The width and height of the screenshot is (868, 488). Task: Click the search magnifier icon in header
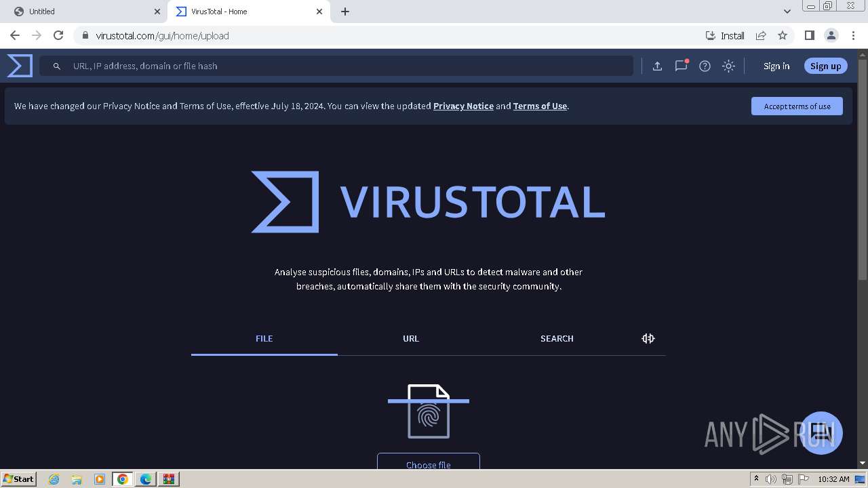pos(57,66)
